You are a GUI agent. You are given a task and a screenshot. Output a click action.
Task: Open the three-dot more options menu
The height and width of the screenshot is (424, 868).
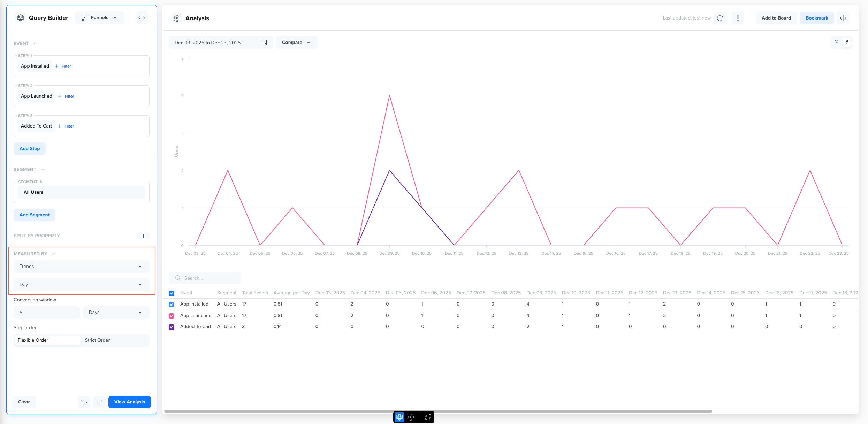(x=738, y=18)
